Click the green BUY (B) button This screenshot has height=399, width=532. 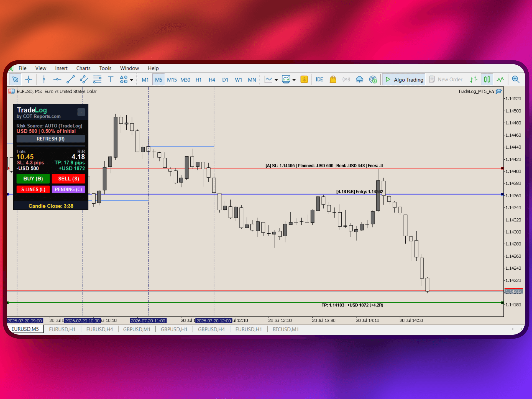click(x=33, y=179)
